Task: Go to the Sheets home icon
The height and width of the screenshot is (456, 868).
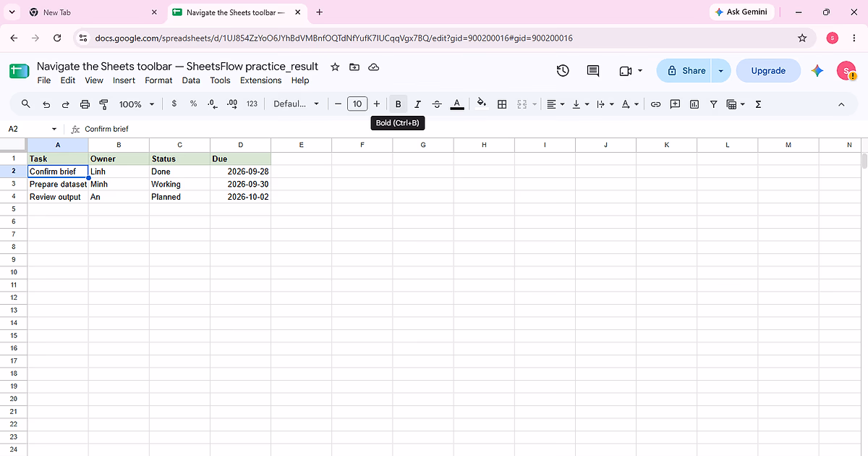Action: (x=18, y=71)
